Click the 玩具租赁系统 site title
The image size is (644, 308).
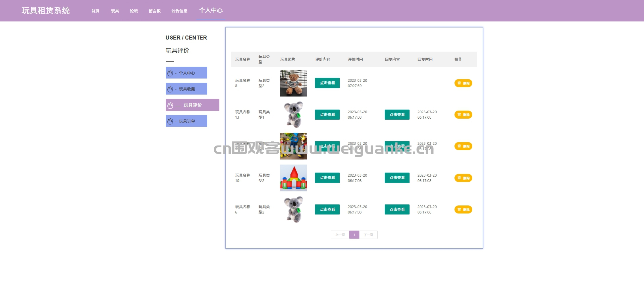(46, 11)
